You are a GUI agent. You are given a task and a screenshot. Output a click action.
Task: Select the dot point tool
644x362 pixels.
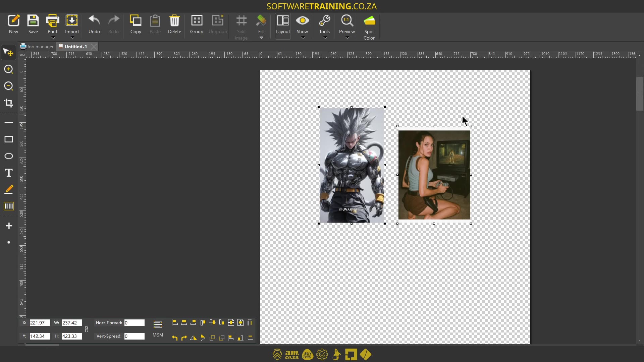tap(9, 242)
